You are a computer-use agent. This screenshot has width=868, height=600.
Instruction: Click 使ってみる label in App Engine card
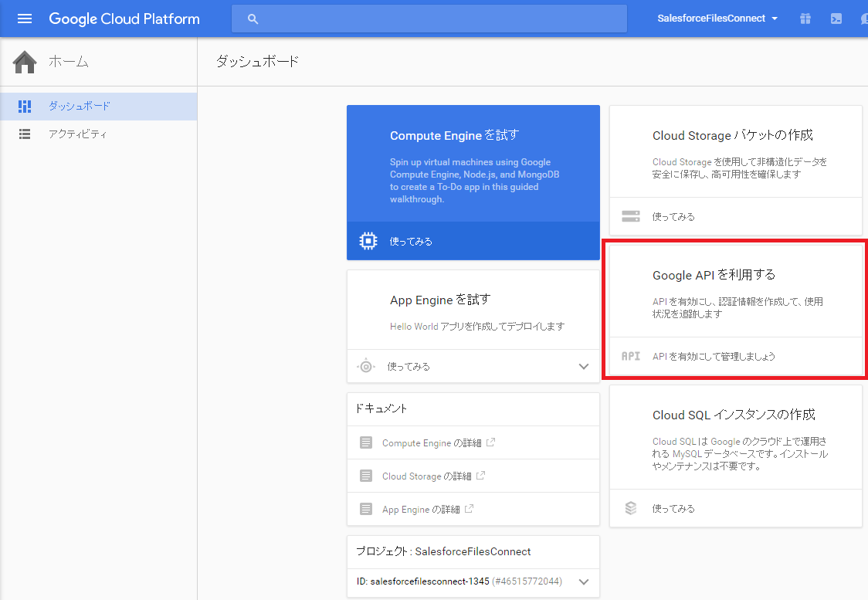pyautogui.click(x=409, y=367)
